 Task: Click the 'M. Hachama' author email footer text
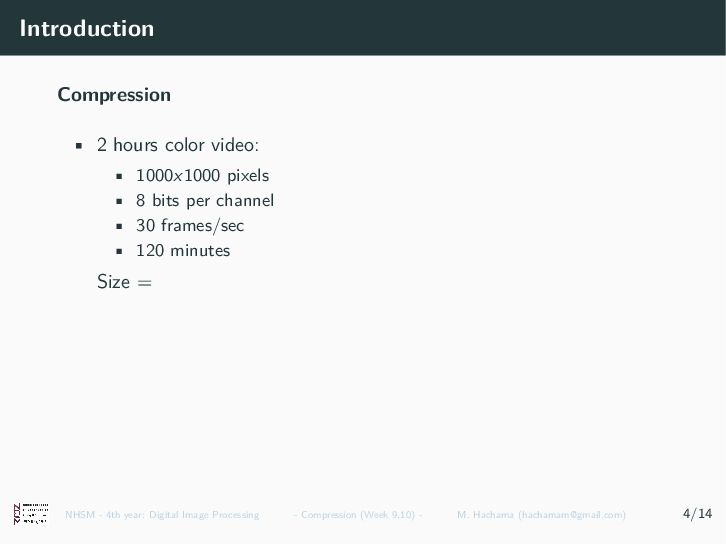coord(541,515)
